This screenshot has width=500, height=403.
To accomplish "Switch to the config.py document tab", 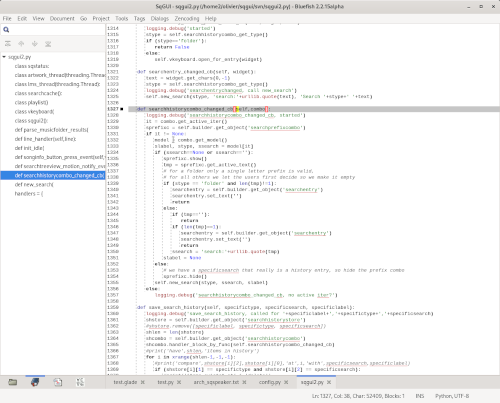I will (270, 382).
